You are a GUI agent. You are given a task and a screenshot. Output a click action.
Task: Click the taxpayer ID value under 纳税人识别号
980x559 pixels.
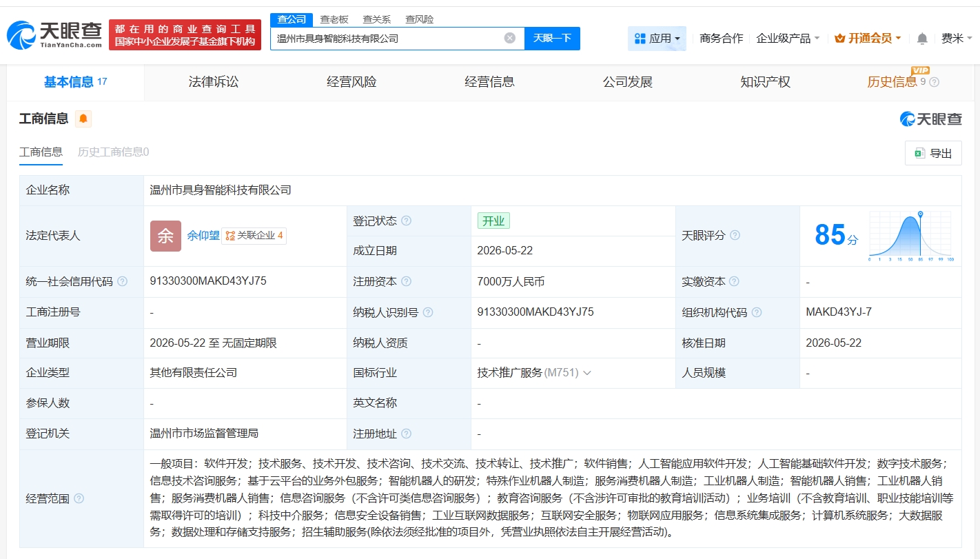pos(535,312)
